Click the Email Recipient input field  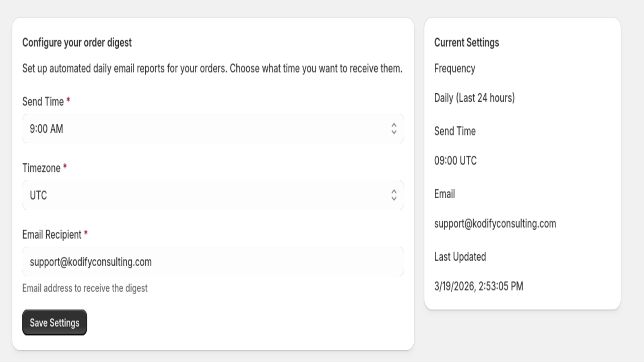pyautogui.click(x=213, y=261)
